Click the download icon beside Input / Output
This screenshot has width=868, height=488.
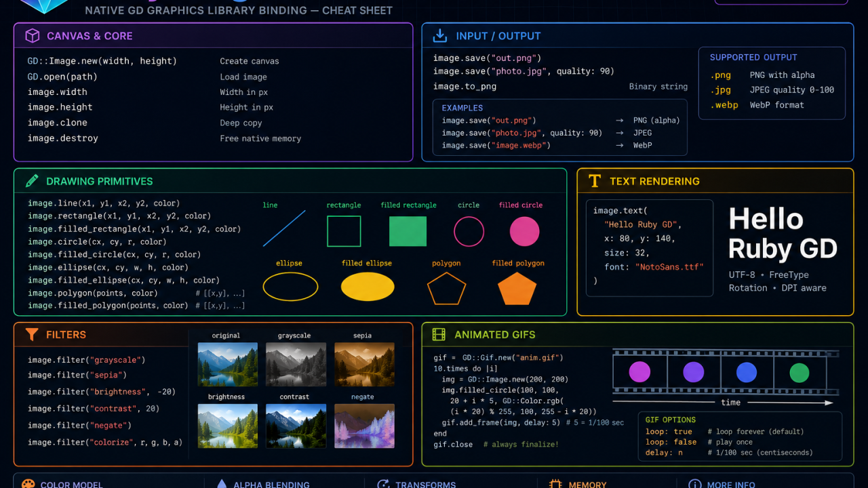(x=440, y=36)
